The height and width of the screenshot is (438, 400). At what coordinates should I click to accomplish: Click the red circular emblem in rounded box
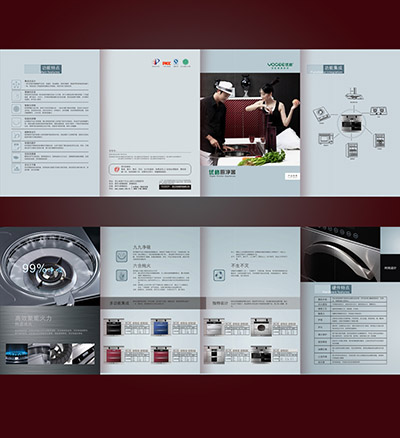pos(116,169)
